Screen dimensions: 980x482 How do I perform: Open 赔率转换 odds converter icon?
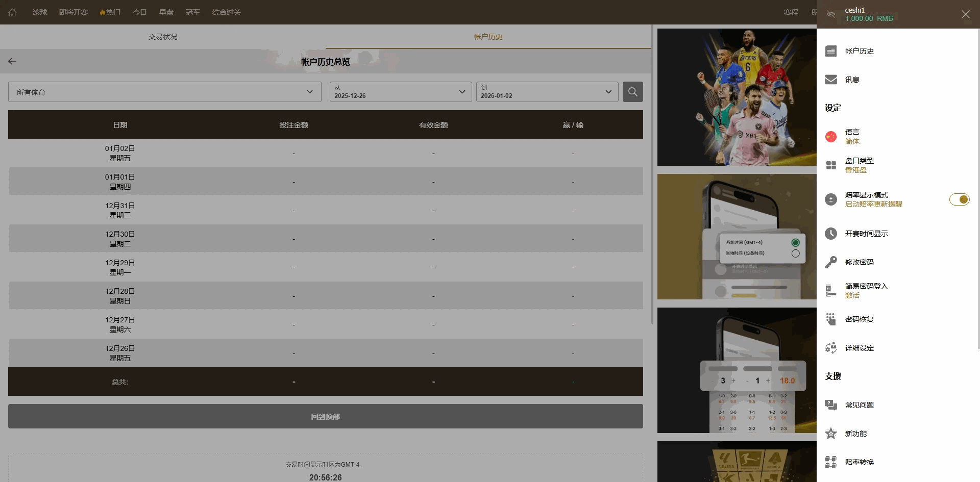click(x=831, y=462)
